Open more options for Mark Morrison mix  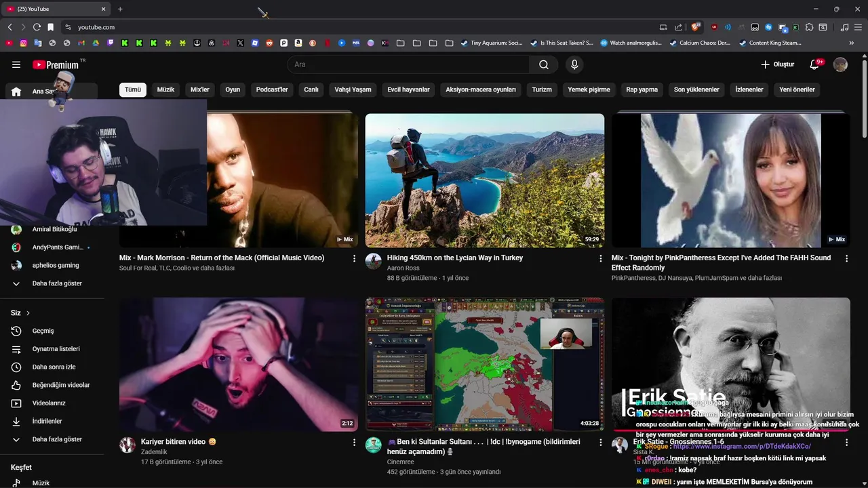(354, 258)
